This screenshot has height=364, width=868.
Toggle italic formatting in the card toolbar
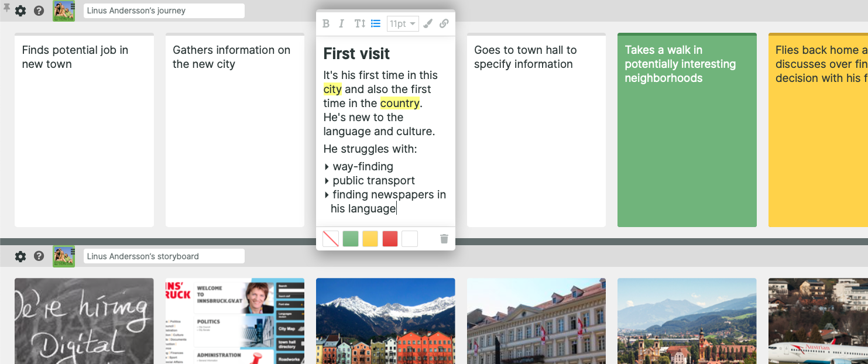(x=342, y=23)
